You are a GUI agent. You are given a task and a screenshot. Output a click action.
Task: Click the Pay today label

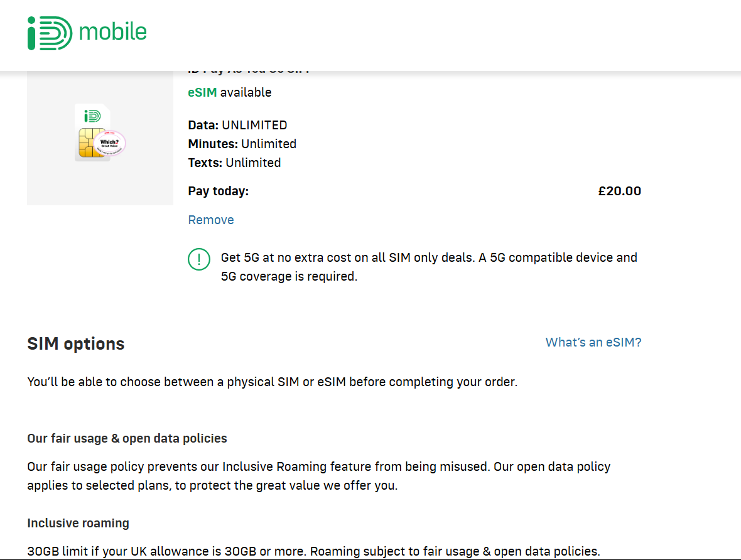(219, 191)
